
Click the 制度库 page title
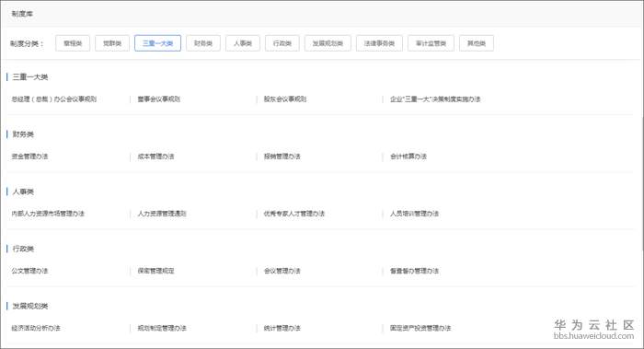(22, 14)
